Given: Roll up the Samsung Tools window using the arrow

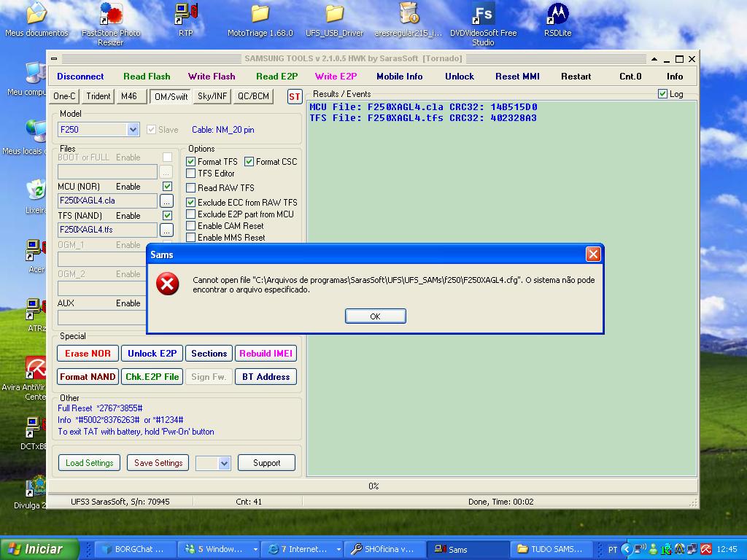Looking at the screenshot, I should coord(654,59).
